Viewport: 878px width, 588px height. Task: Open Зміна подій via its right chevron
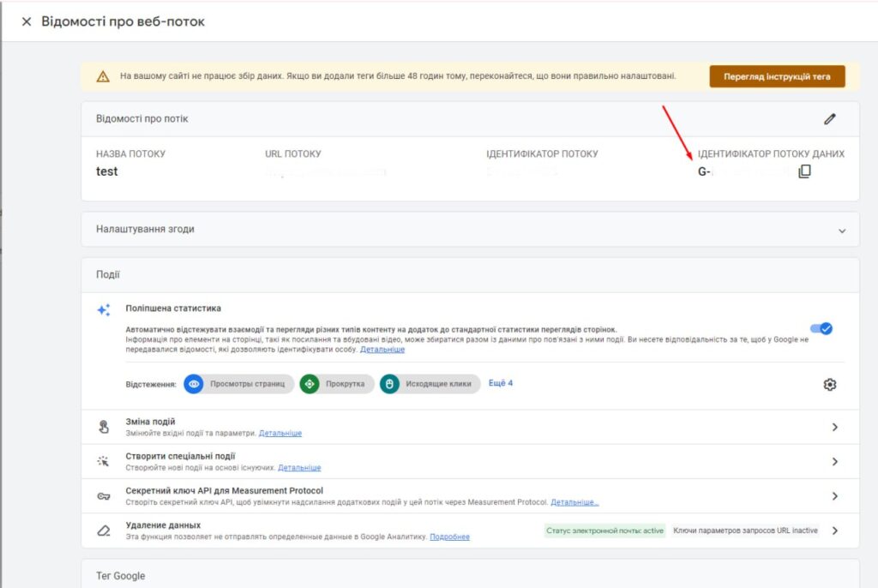[x=834, y=427]
